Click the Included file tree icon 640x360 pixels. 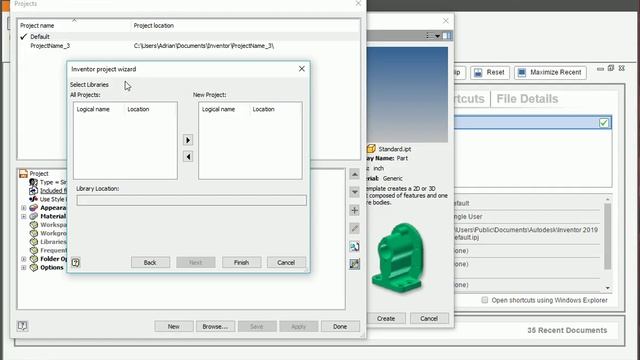click(33, 191)
